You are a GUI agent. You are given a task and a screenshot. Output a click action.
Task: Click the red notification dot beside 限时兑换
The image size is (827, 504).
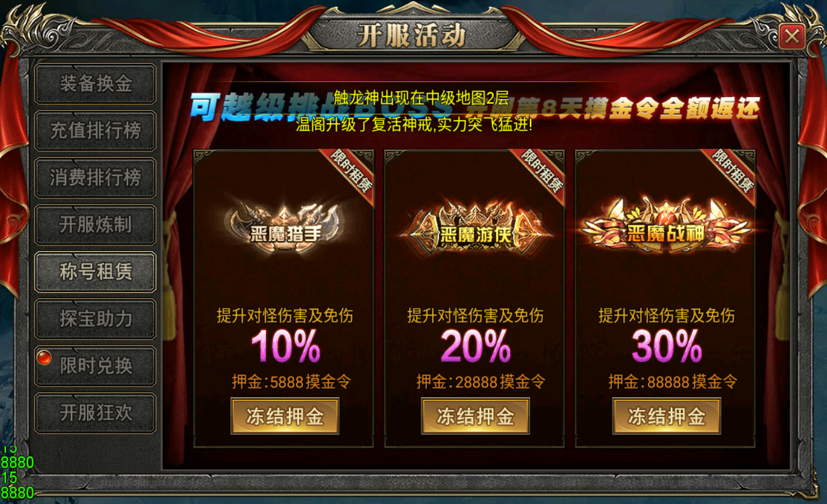point(44,357)
